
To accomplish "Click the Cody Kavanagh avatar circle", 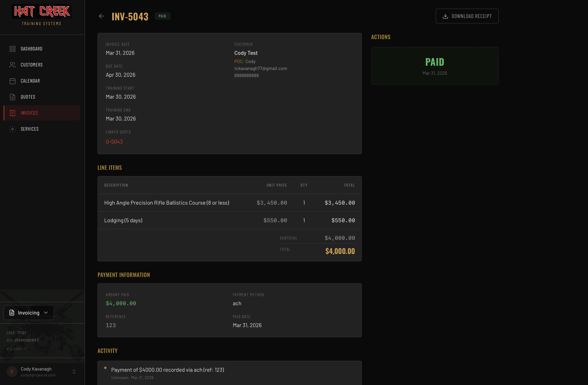I will (x=12, y=372).
